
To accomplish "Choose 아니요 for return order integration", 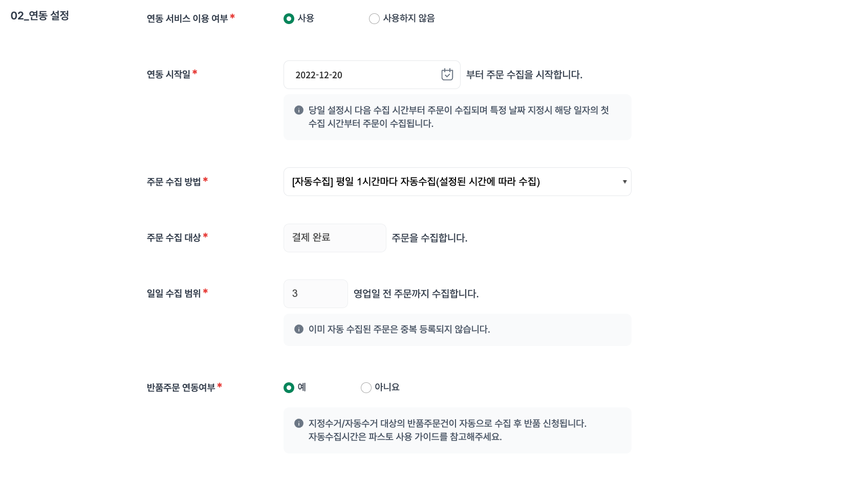I will coord(366,387).
